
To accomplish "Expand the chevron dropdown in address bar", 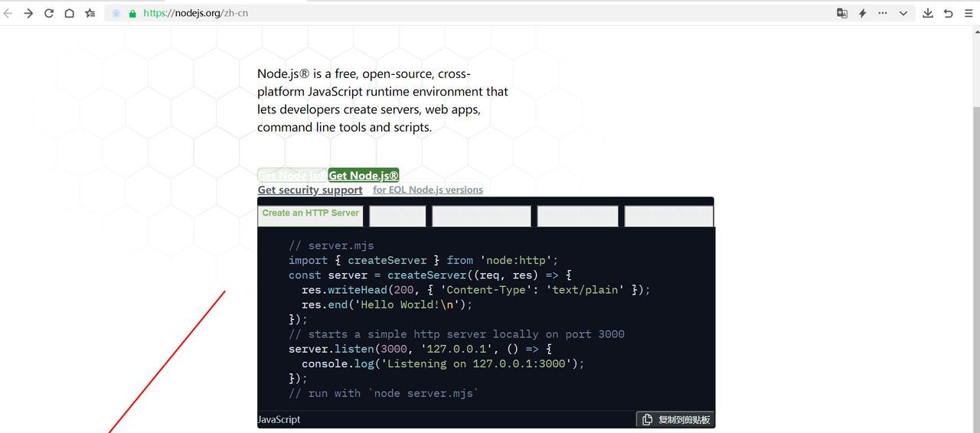I will [x=903, y=13].
